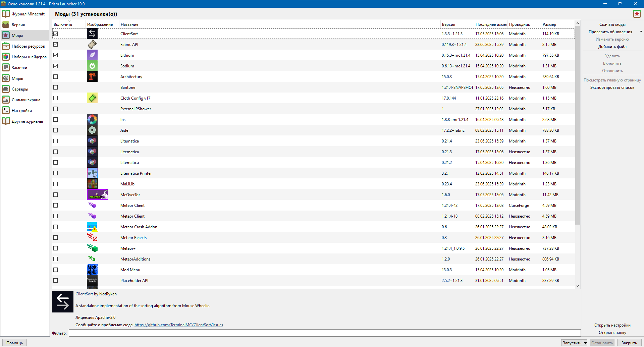Viewport: 644px width, 347px height.
Task: Click the Sodium green flame icon
Action: point(92,66)
